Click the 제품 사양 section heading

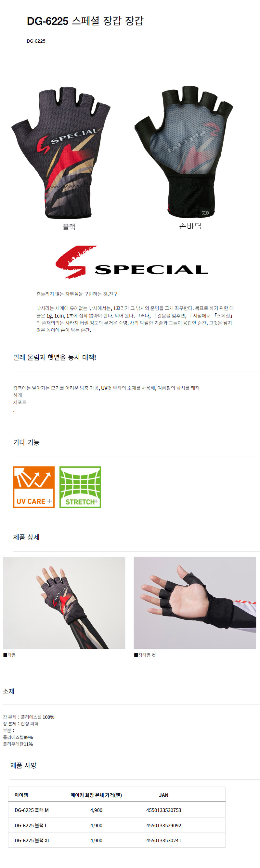(x=23, y=765)
